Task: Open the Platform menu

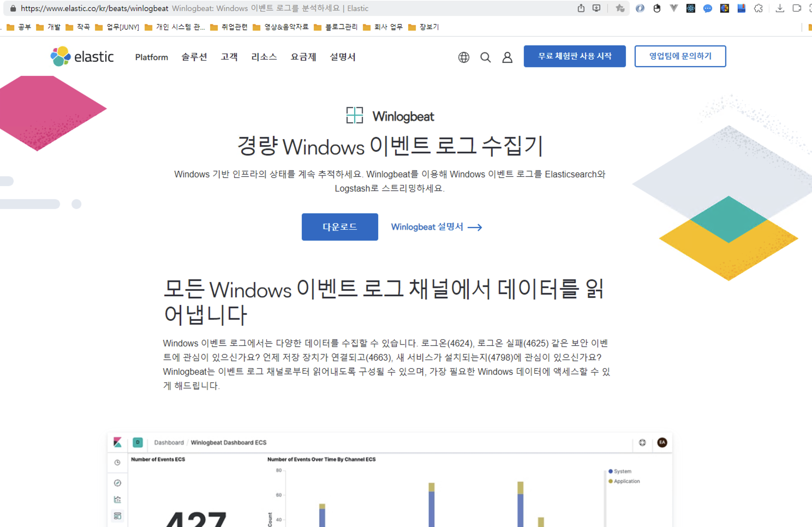Action: pos(152,57)
